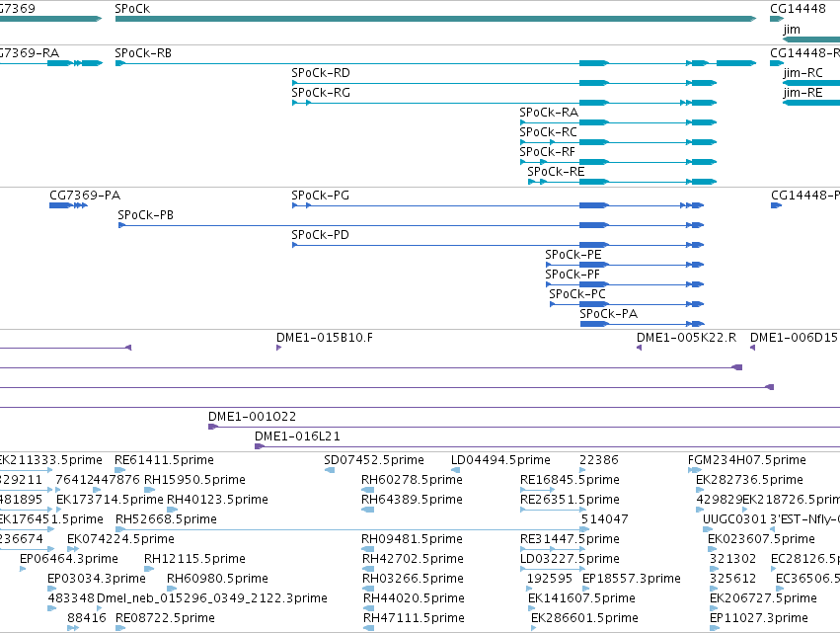Image resolution: width=840 pixels, height=633 pixels.
Task: Select the SPoCk-PB protein label
Action: 145,215
